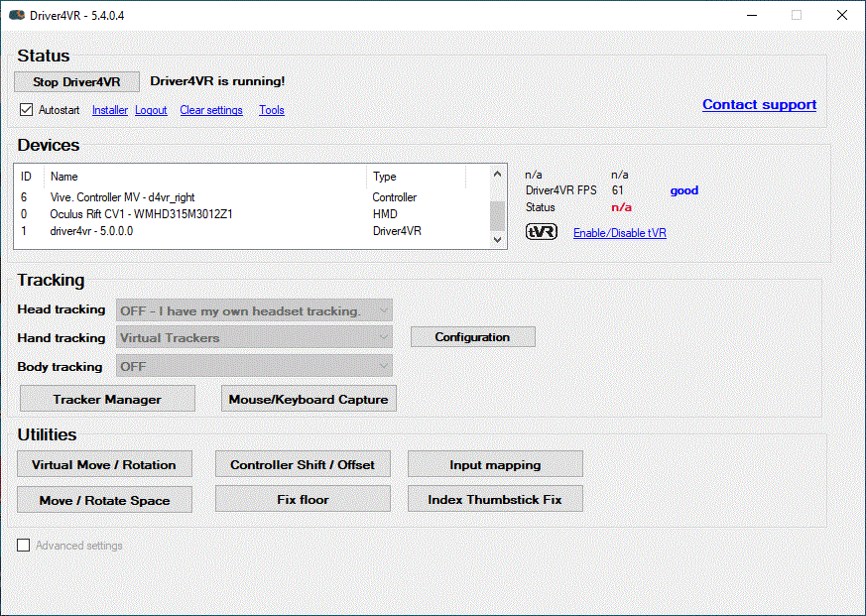
Task: Enable the Advanced settings checkbox
Action: (x=23, y=546)
